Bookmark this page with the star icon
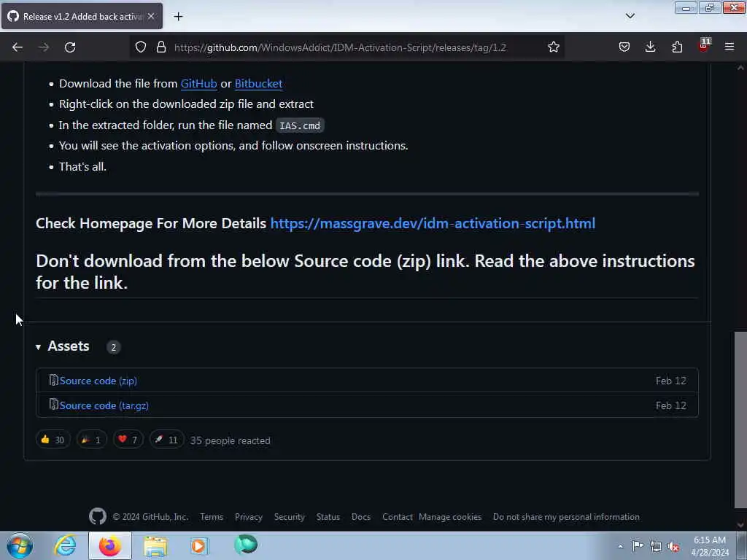Image resolution: width=747 pixels, height=560 pixels. point(553,47)
